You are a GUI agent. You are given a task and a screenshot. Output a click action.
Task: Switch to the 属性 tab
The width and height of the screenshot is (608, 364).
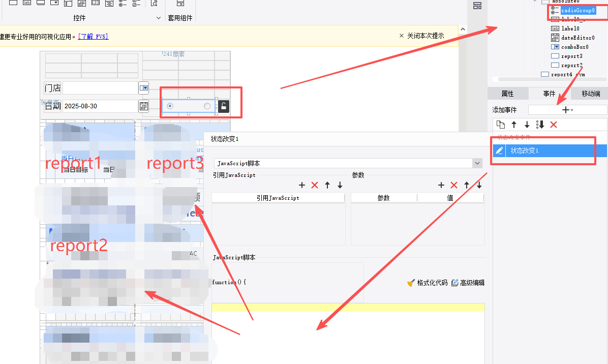[507, 94]
